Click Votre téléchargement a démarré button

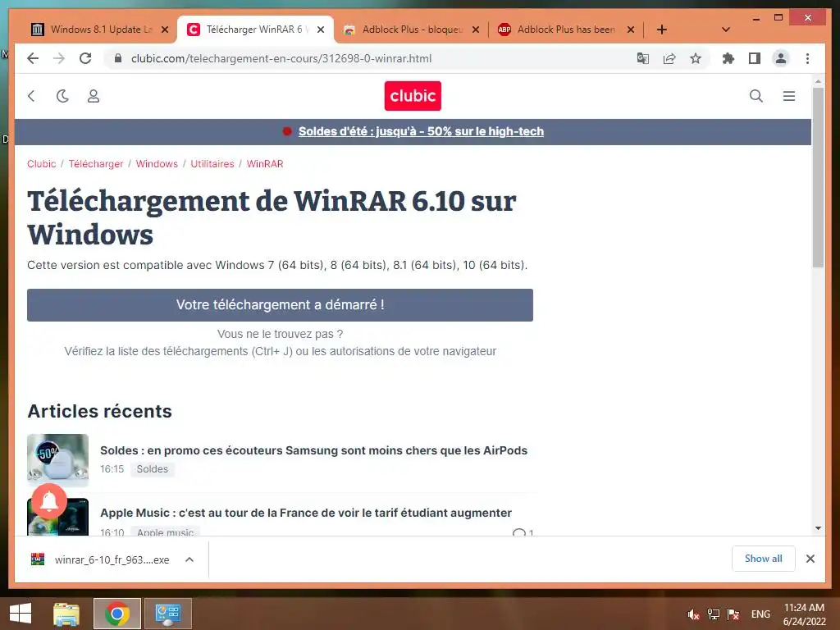280,305
